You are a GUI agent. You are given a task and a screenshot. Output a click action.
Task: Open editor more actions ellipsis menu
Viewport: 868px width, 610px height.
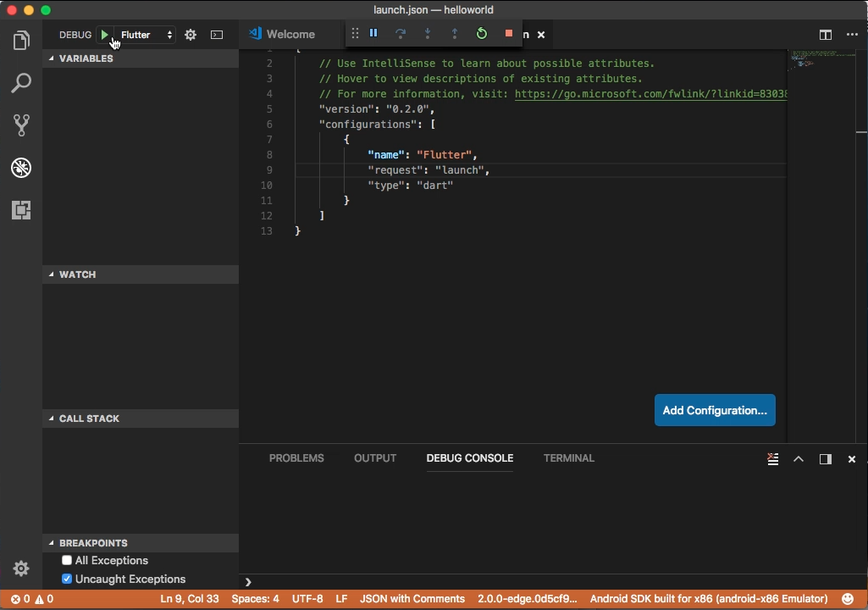(852, 35)
